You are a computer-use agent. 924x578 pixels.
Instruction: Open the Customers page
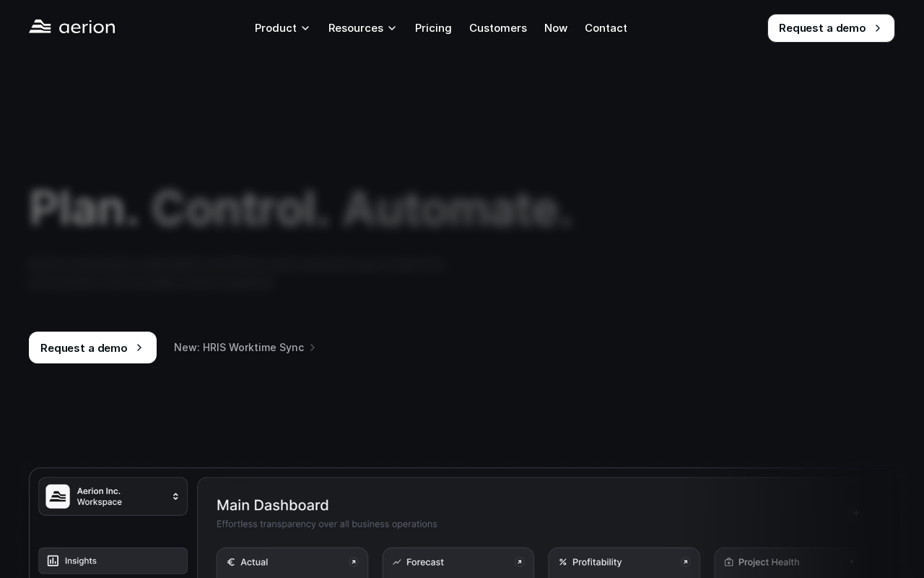click(498, 28)
